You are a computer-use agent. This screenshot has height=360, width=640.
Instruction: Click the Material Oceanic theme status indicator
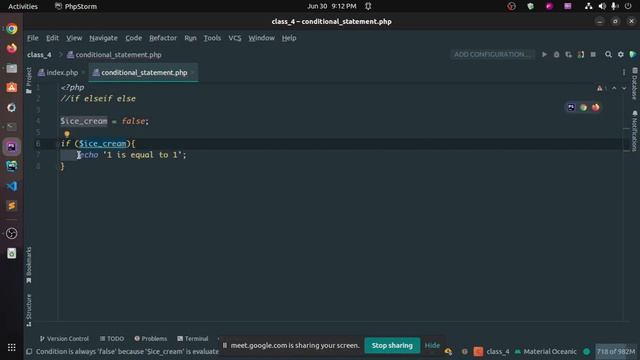coord(545,351)
